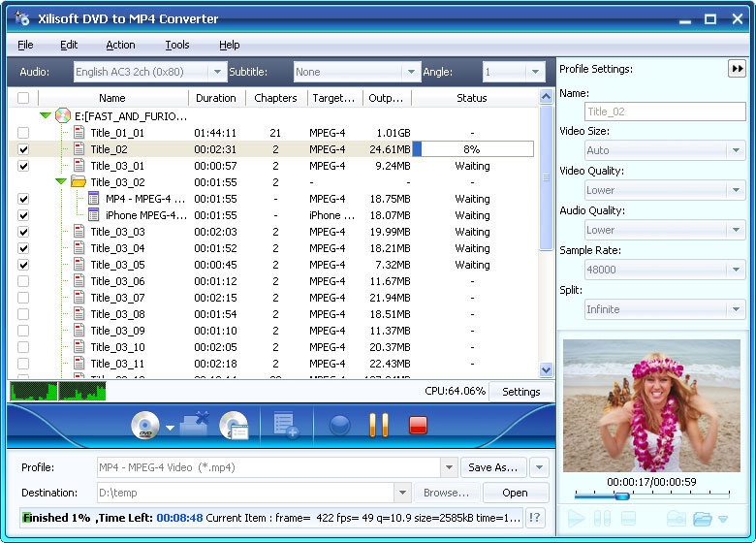Collapse the Title_03_02 folder tree node
Screen dimensions: 756x543
point(61,182)
